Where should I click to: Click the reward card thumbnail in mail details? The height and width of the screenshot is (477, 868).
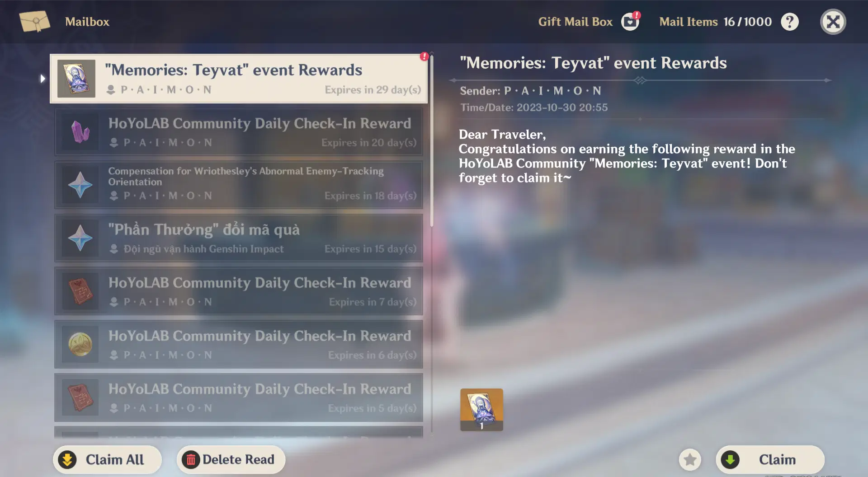click(x=481, y=409)
